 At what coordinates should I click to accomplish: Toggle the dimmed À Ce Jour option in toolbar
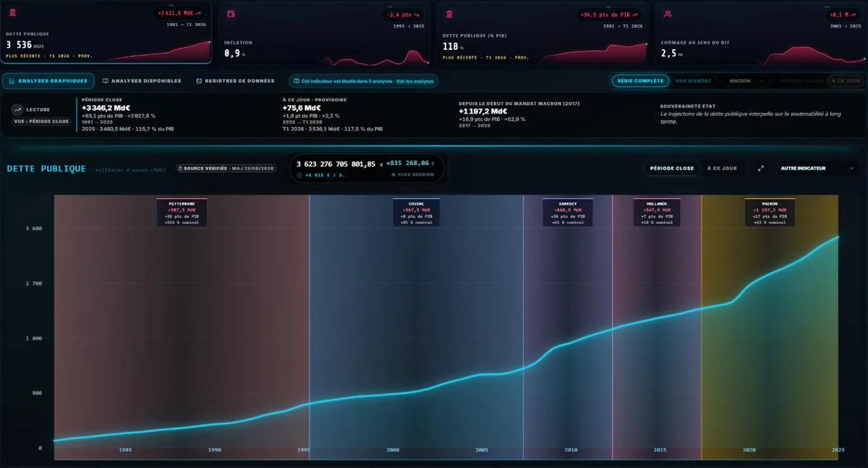[846, 81]
